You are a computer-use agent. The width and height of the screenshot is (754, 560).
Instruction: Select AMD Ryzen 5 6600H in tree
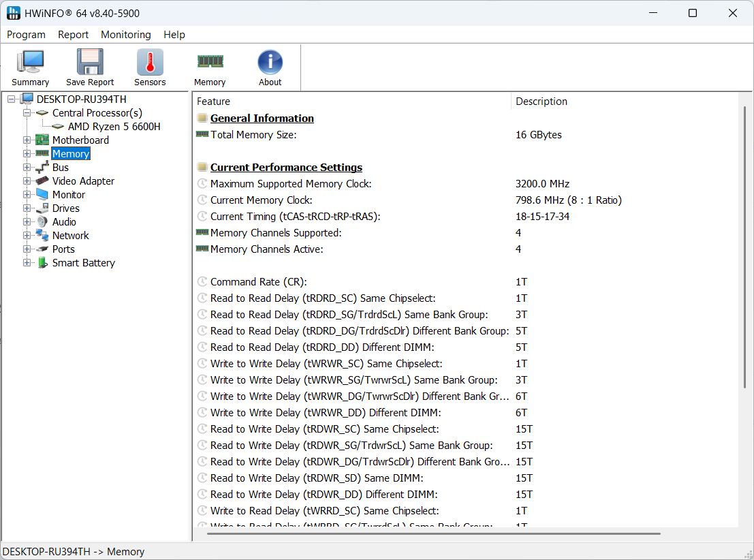point(114,127)
